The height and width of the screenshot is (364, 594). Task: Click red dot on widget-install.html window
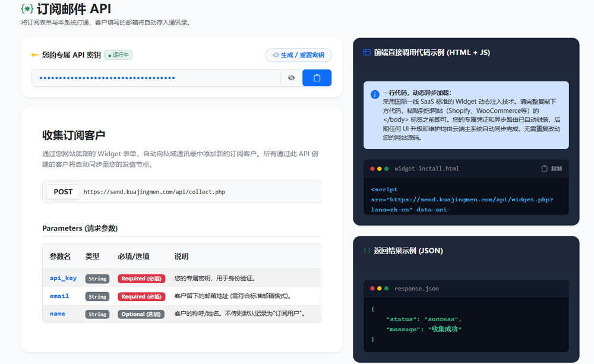(372, 169)
